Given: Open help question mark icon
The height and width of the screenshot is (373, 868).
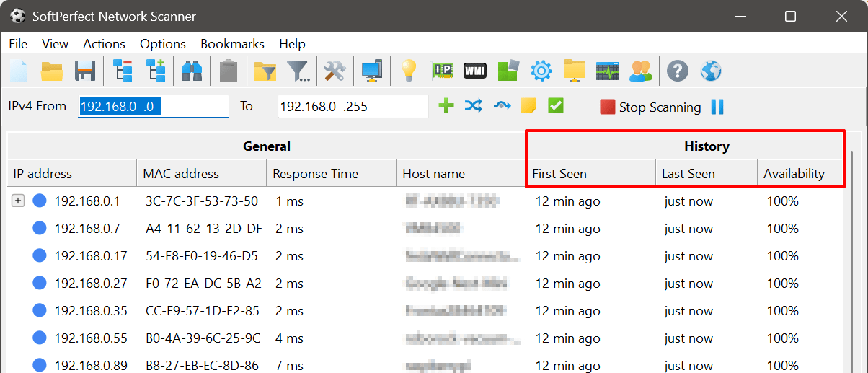Looking at the screenshot, I should click(x=678, y=71).
